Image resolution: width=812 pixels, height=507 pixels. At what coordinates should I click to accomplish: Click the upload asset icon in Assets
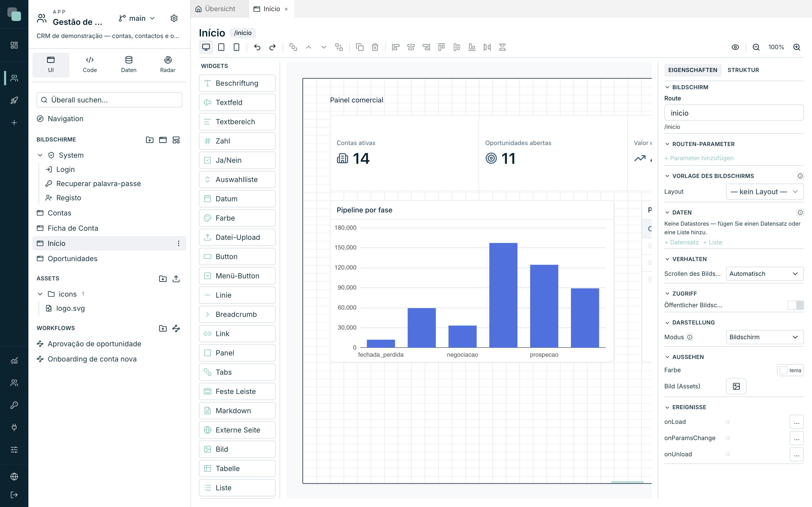pos(176,279)
